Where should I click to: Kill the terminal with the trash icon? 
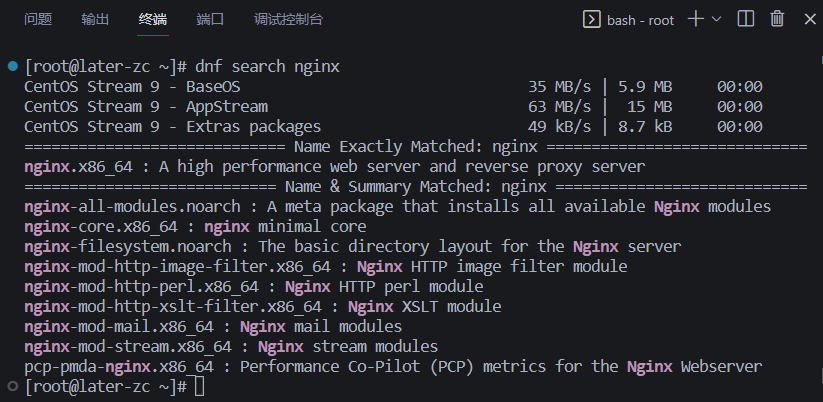[x=777, y=19]
